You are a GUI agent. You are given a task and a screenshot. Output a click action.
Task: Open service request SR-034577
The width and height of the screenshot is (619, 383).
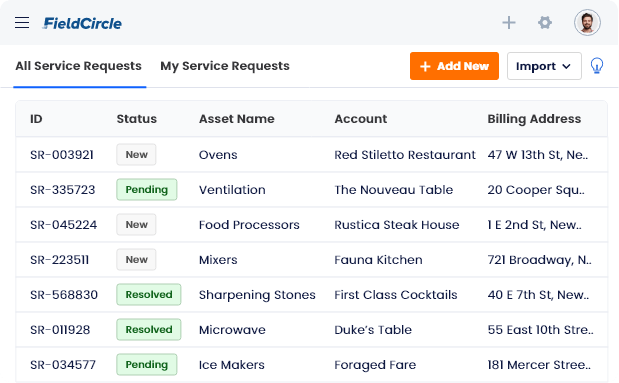[x=63, y=365]
